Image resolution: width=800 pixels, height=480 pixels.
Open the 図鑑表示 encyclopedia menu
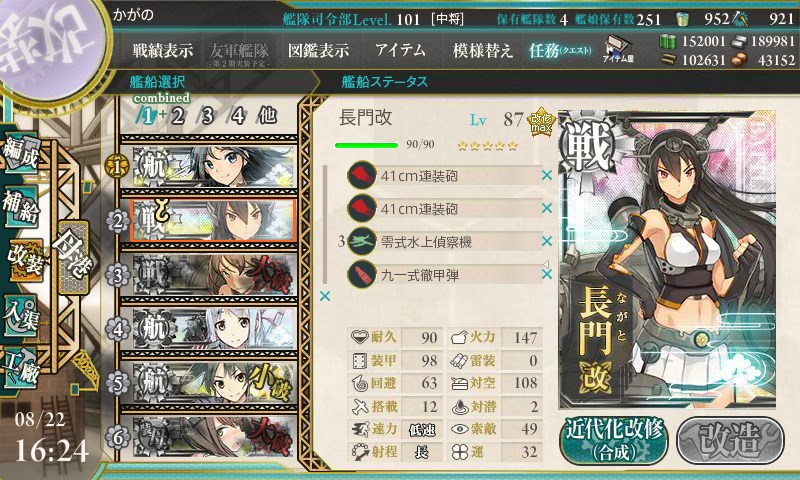point(318,50)
